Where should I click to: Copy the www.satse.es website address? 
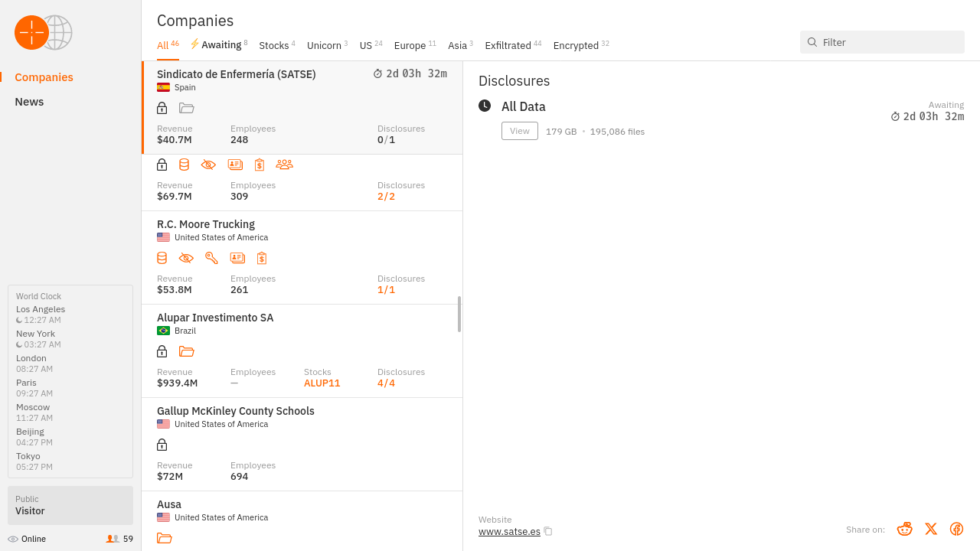click(548, 531)
